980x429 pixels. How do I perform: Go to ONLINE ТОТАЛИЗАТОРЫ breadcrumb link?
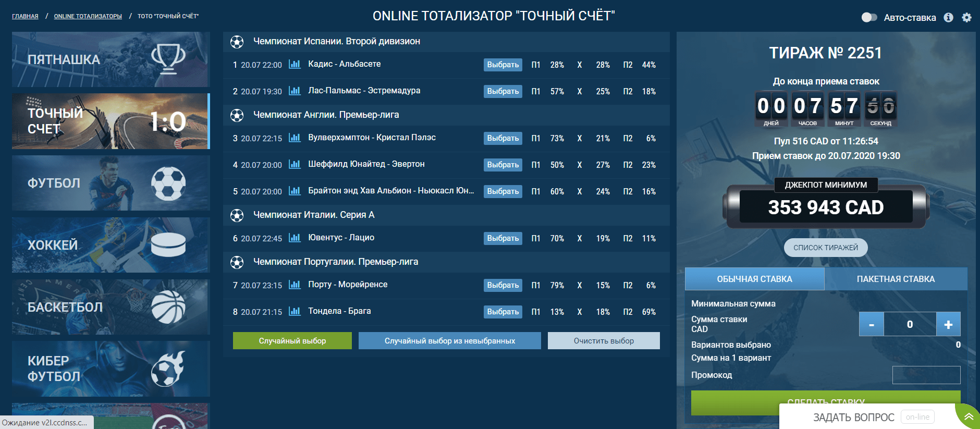pos(88,16)
